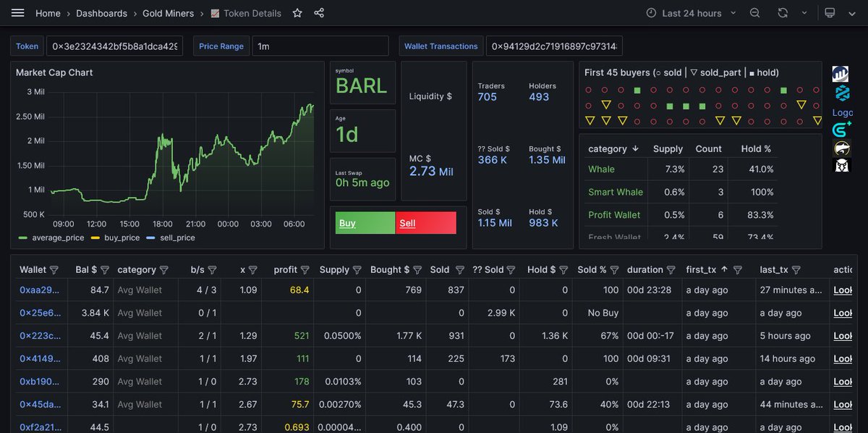Filter the first_tx column
868x433 pixels.
click(738, 269)
